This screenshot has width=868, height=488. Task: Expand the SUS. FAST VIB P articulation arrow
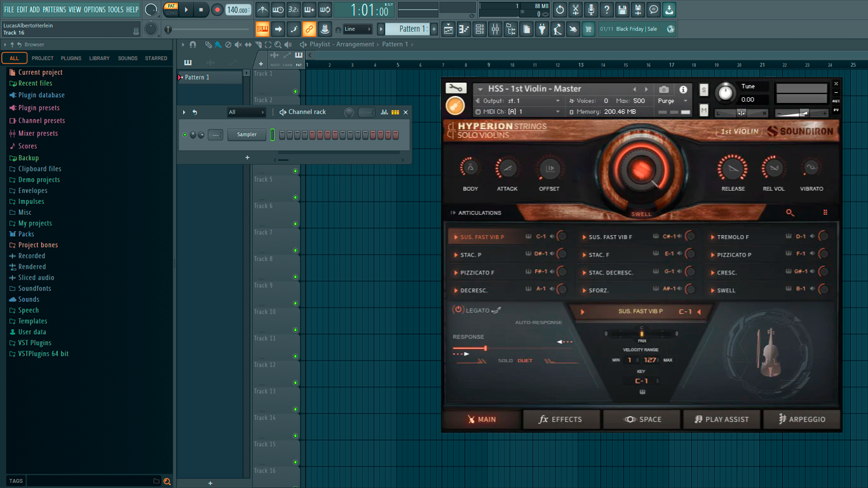coord(456,237)
